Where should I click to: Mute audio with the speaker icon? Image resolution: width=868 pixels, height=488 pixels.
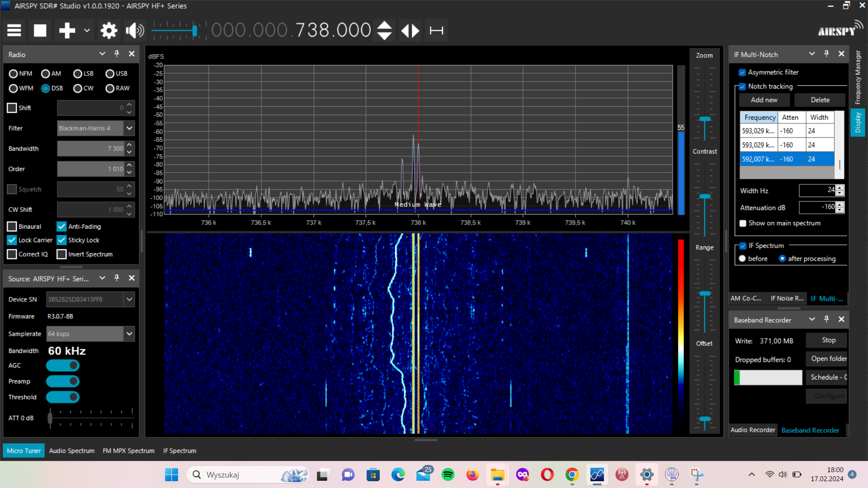134,31
